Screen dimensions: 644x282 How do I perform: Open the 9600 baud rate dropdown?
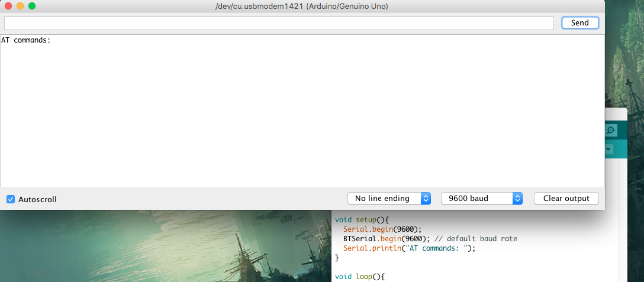[481, 198]
